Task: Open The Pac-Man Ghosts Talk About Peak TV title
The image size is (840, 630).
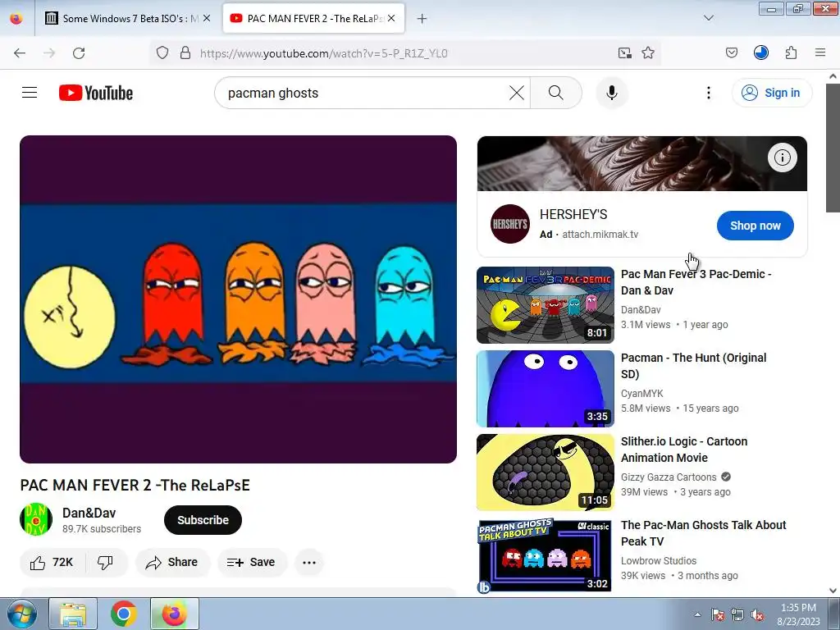Action: (703, 532)
